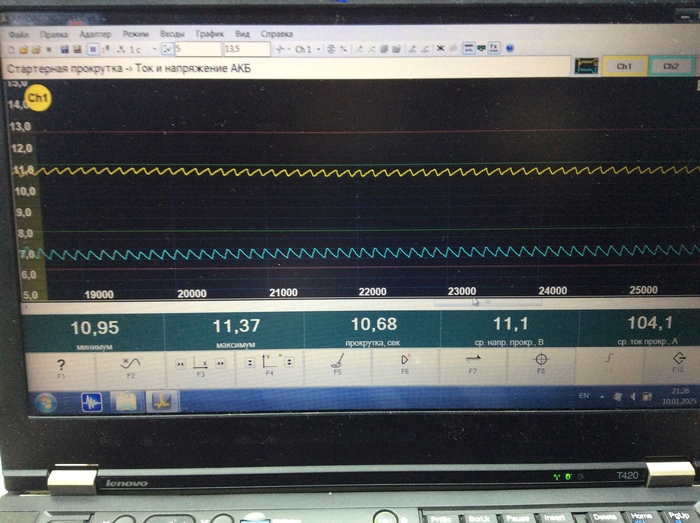This screenshot has height=523, width=700.
Task: Click the lower range field showing 5
Action: pyautogui.click(x=198, y=49)
